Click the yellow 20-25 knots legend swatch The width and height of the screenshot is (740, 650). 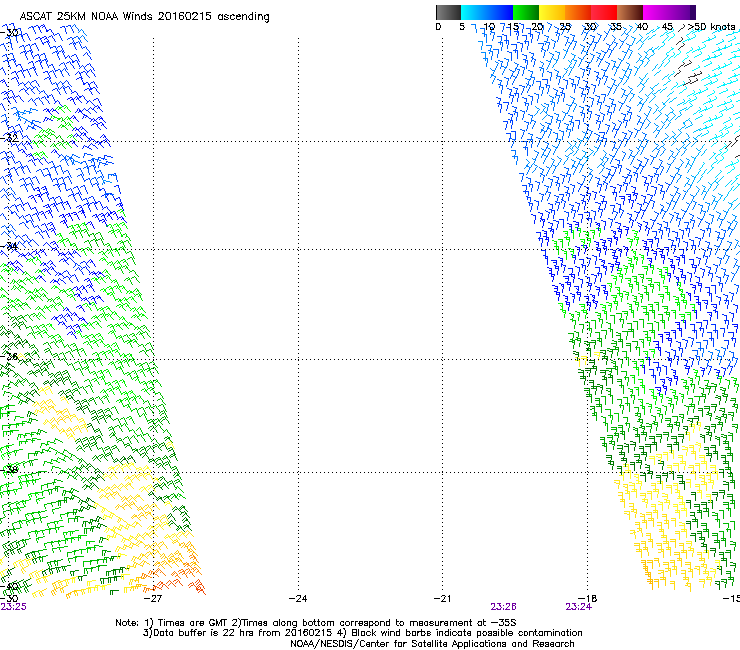552,12
